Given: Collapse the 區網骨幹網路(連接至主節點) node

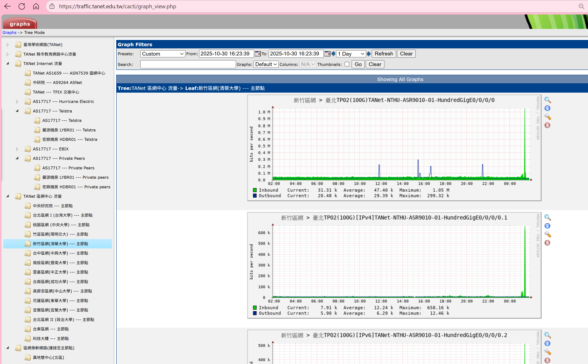Looking at the screenshot, I should pyautogui.click(x=8, y=348).
